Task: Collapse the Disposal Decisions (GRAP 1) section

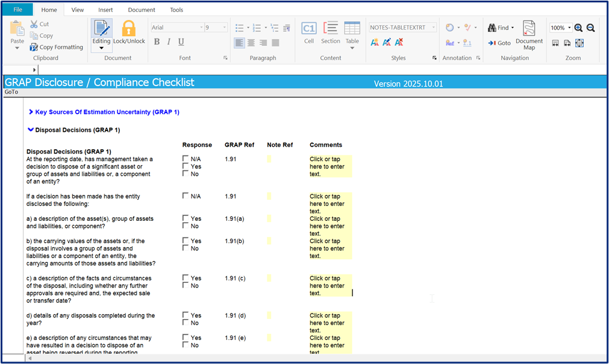Action: point(31,129)
